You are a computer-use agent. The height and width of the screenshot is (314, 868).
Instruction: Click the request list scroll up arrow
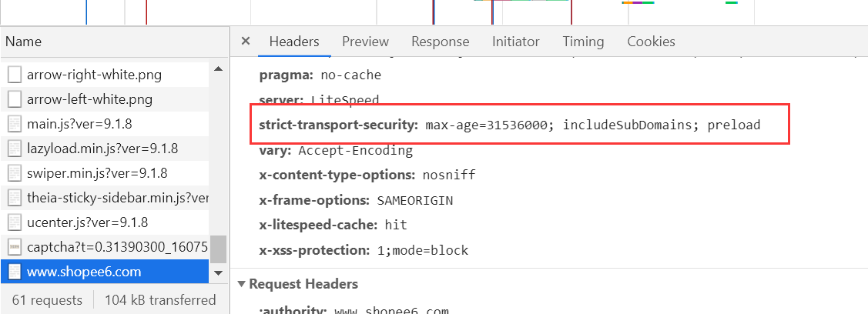click(218, 69)
